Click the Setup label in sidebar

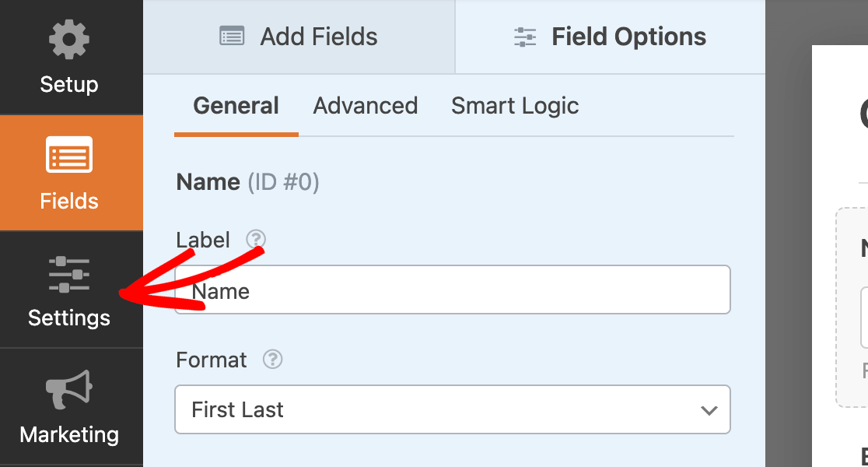point(69,84)
